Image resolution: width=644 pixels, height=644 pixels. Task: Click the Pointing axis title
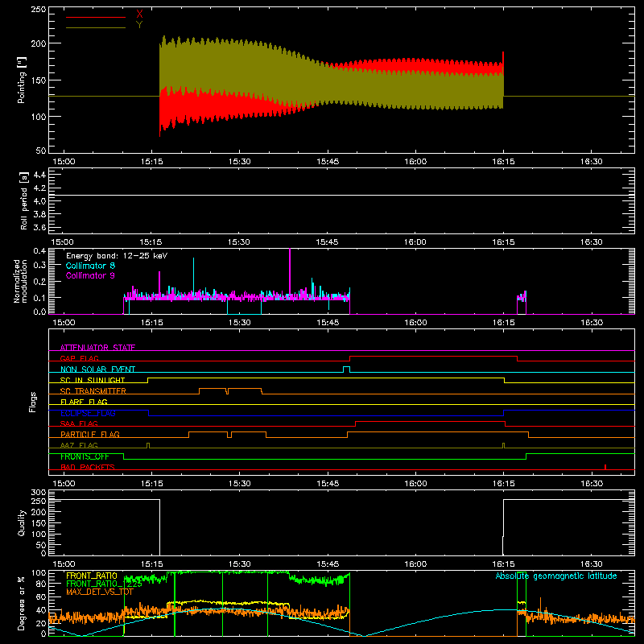click(x=22, y=80)
